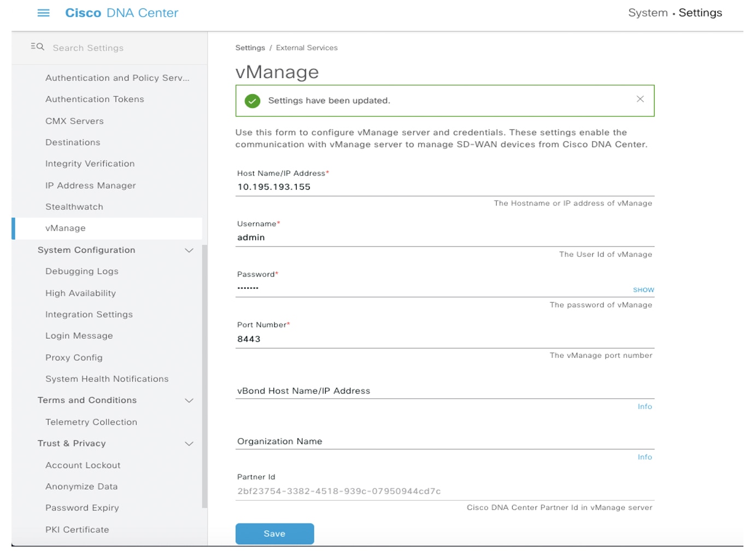The height and width of the screenshot is (558, 756).
Task: Open Account Lockout settings
Action: 83,465
